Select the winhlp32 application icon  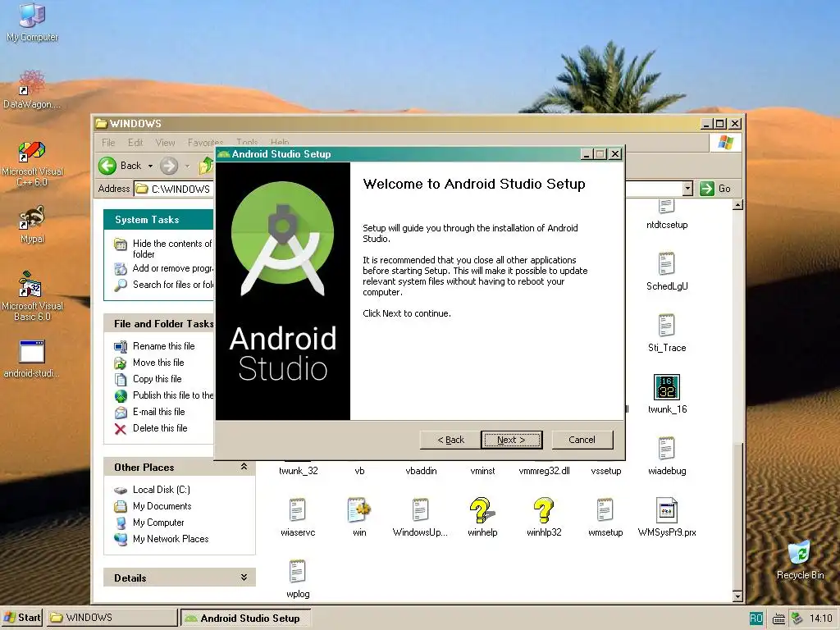[x=544, y=518]
